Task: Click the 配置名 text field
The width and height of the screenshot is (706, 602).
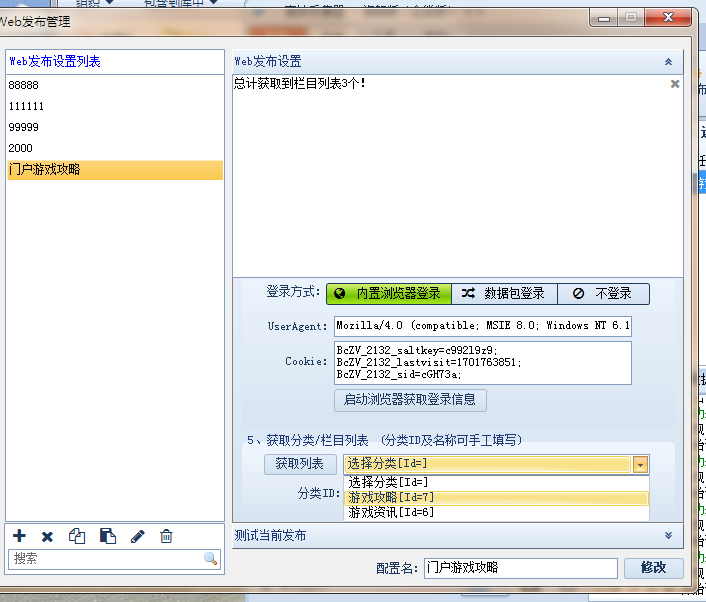Action: tap(520, 568)
